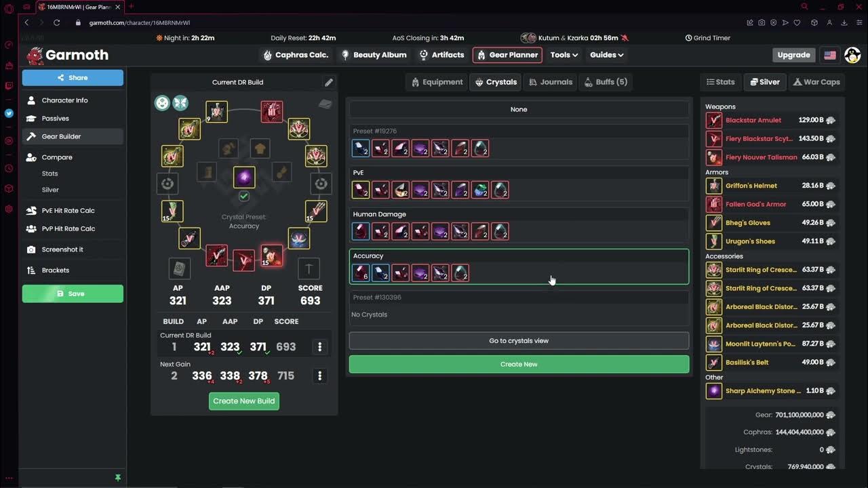Switch to the Journals tab
Viewport: 868px width, 488px height.
pos(551,82)
